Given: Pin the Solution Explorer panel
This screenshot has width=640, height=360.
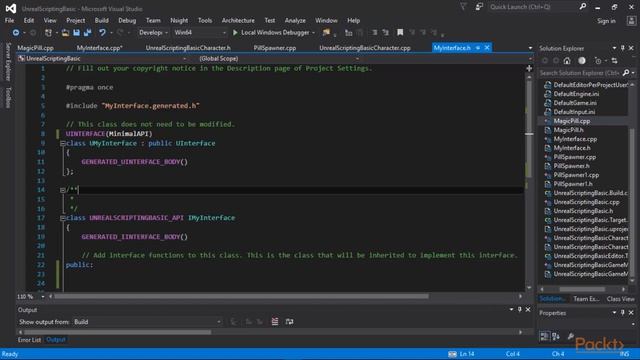Looking at the screenshot, I should [x=622, y=48].
